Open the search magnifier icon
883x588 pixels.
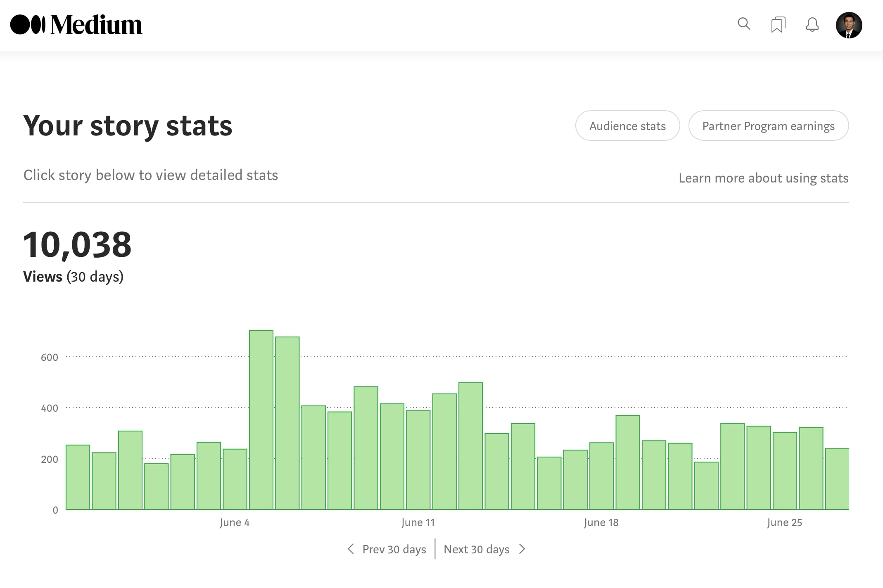(744, 24)
